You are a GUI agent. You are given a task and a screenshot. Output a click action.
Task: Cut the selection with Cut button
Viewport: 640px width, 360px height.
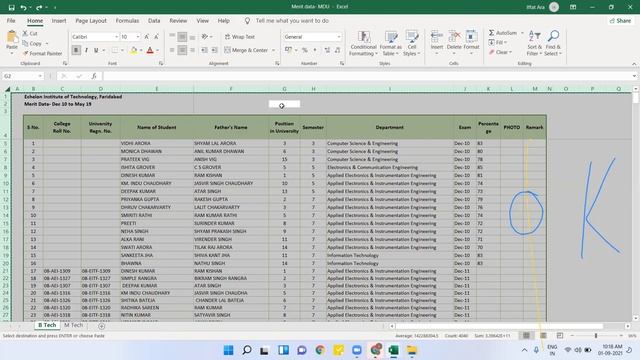pyautogui.click(x=30, y=33)
